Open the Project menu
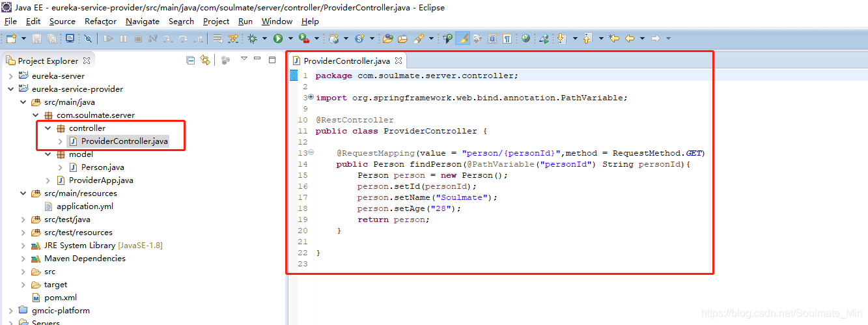Viewport: 868px width, 325px height. pyautogui.click(x=216, y=21)
